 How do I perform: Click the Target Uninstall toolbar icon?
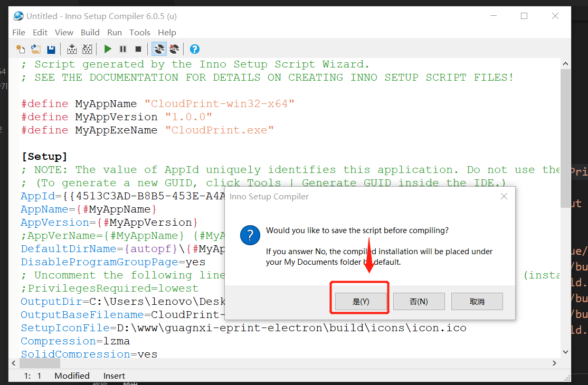[174, 49]
